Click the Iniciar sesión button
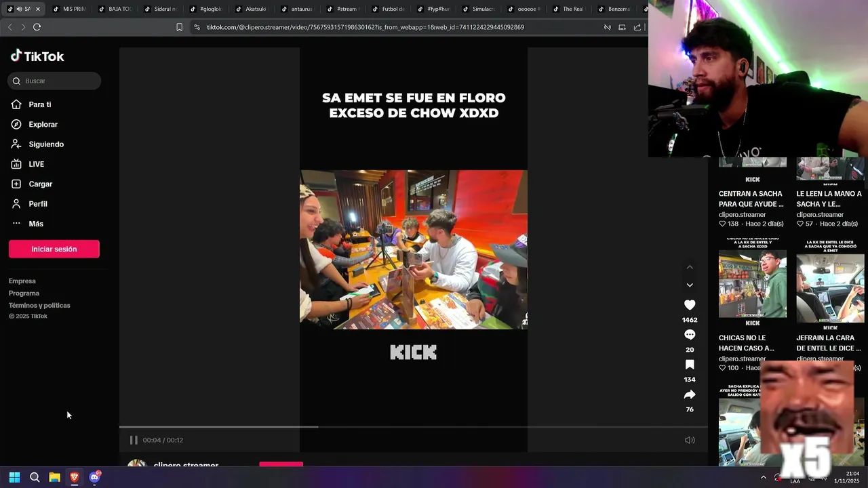 (x=54, y=249)
